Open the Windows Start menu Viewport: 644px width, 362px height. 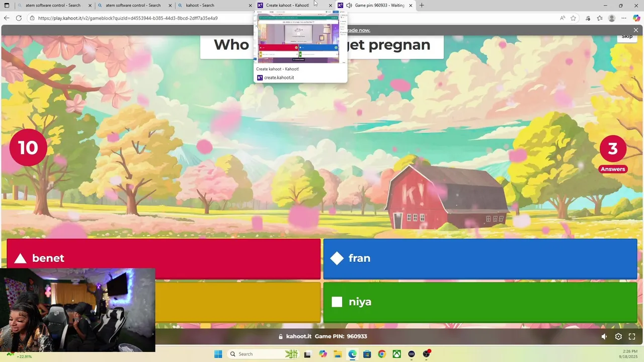coord(218,354)
